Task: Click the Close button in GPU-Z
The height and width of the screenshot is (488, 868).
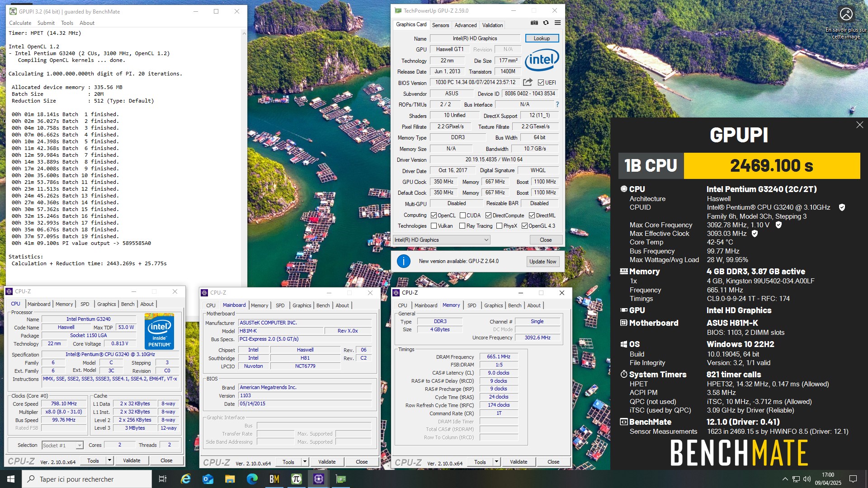Action: point(546,240)
